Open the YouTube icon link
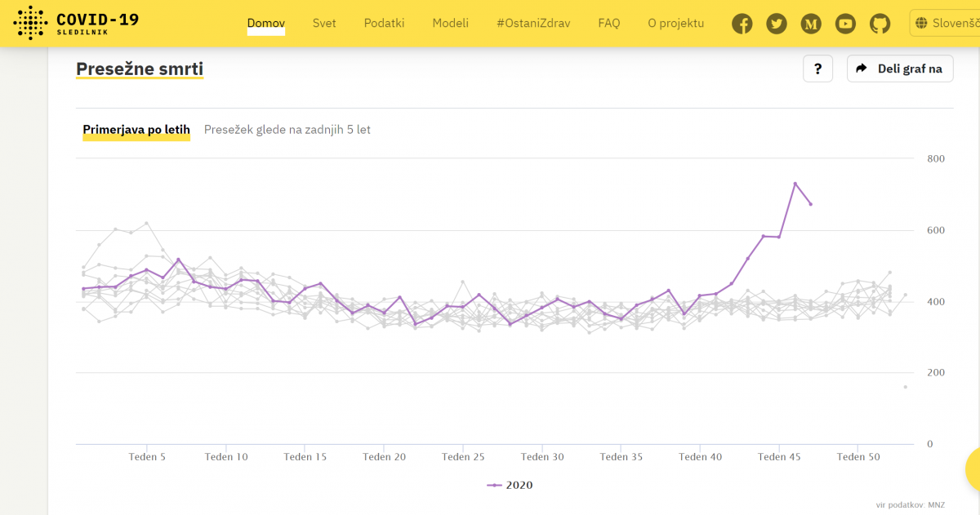Screen dimensions: 980x515 tap(845, 24)
